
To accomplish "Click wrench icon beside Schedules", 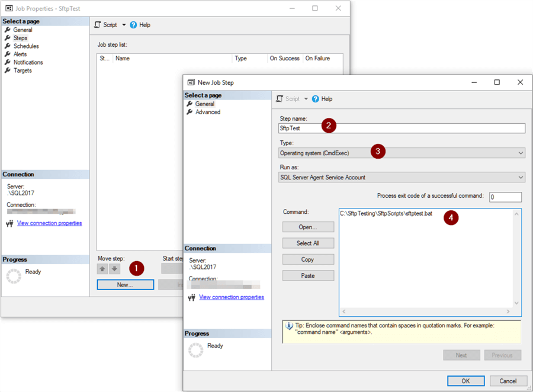I will coord(8,46).
